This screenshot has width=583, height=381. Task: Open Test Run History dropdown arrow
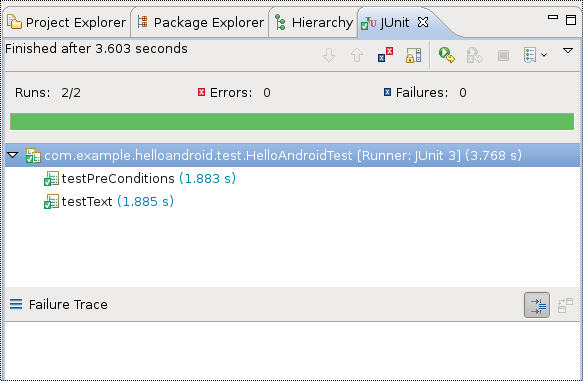(544, 55)
